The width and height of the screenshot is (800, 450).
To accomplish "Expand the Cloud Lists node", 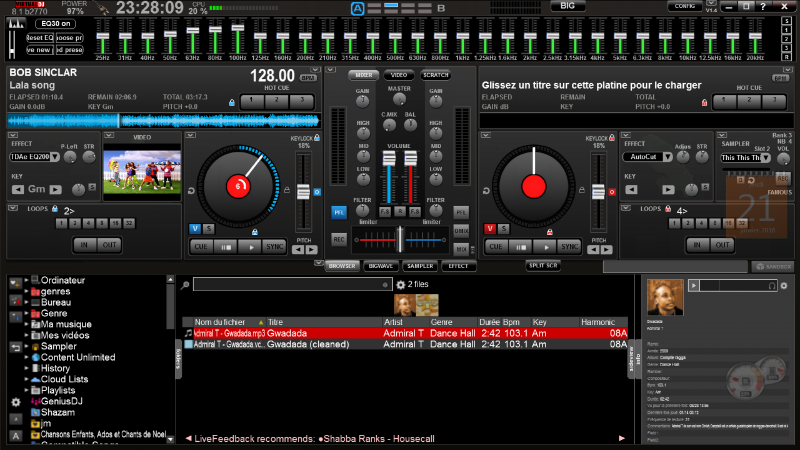I will tap(27, 379).
